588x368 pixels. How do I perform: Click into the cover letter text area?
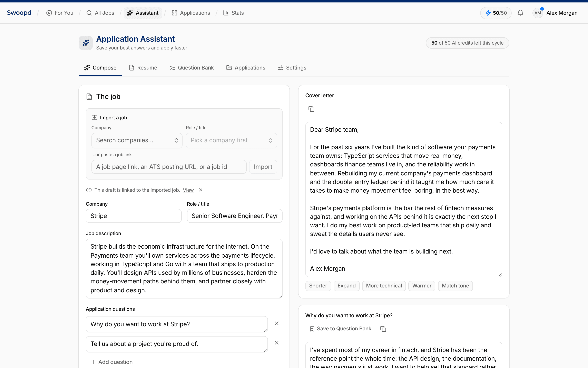(x=404, y=199)
